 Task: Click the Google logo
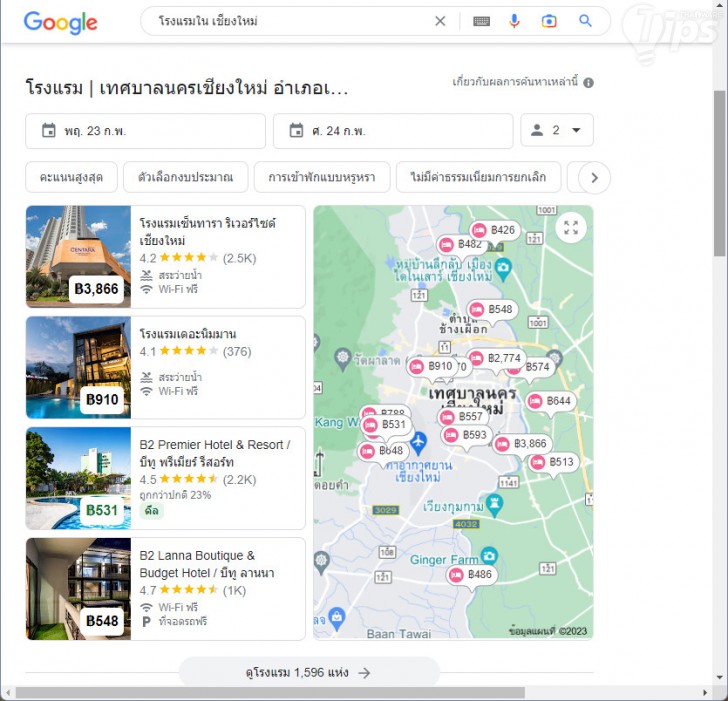[60, 22]
